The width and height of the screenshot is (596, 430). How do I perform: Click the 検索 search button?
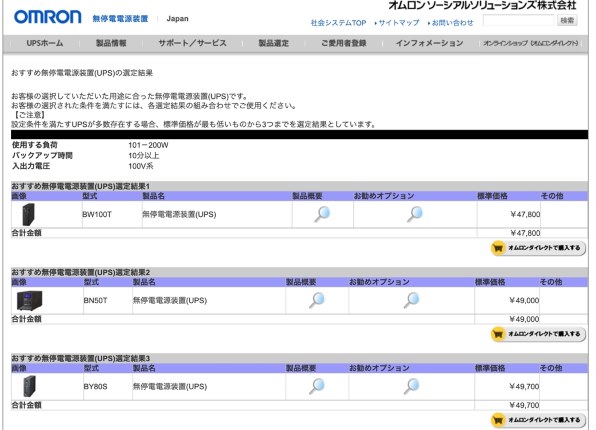coord(567,20)
